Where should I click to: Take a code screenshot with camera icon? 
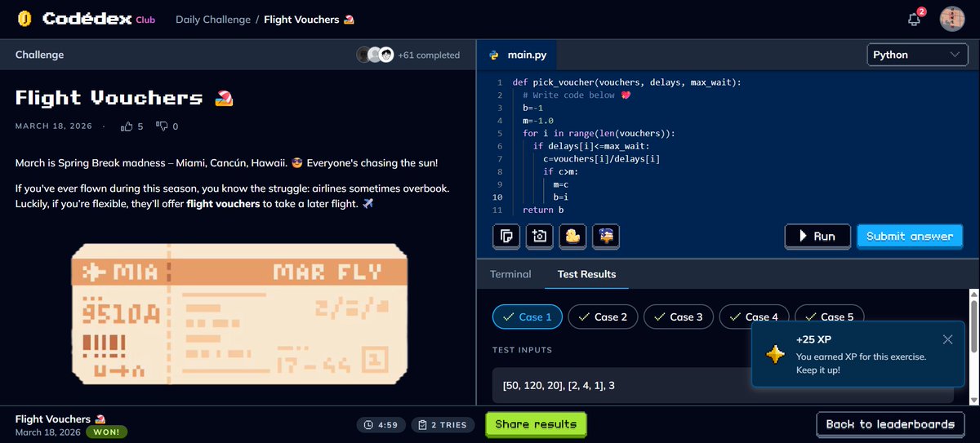point(539,237)
